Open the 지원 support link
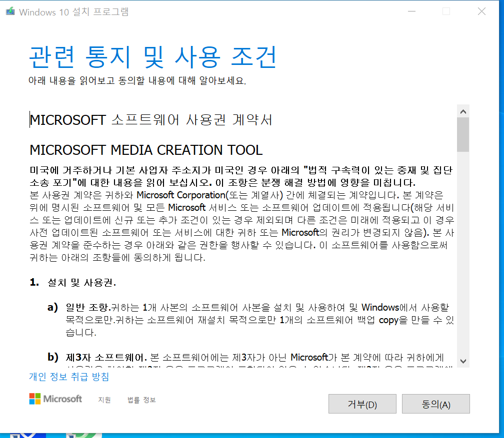The height and width of the screenshot is (438, 504). (104, 400)
